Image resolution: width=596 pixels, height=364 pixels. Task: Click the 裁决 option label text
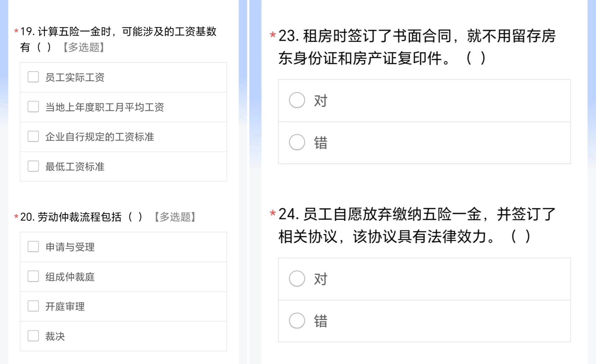pyautogui.click(x=55, y=336)
